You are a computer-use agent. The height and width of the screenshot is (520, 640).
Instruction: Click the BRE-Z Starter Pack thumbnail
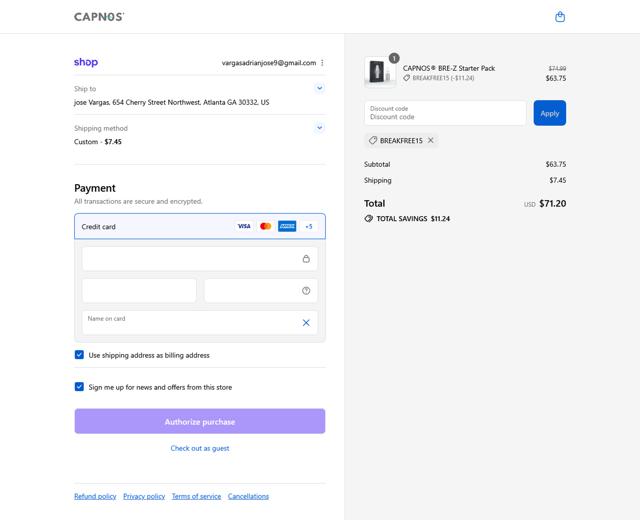click(x=380, y=72)
